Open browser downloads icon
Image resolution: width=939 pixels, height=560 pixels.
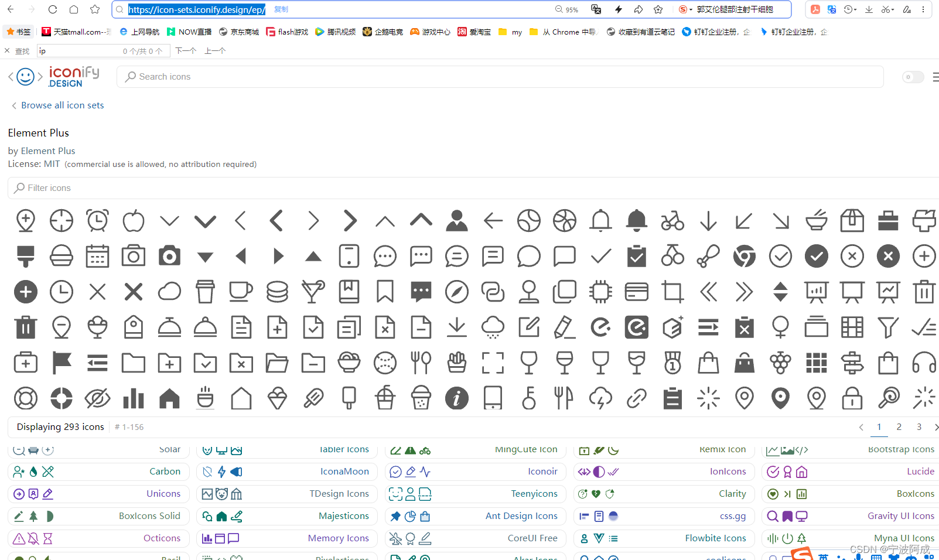(x=869, y=9)
